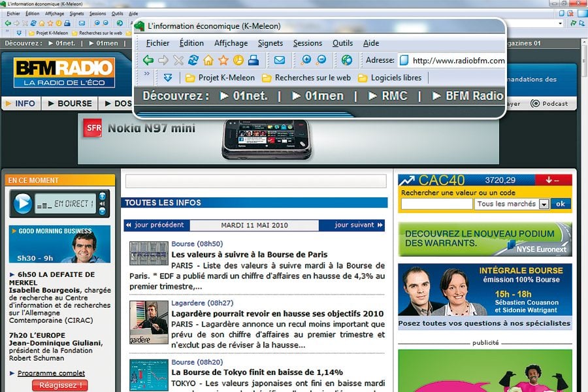Open bookmarks with the star icon
Screen dimensions: 588x392
click(x=223, y=61)
